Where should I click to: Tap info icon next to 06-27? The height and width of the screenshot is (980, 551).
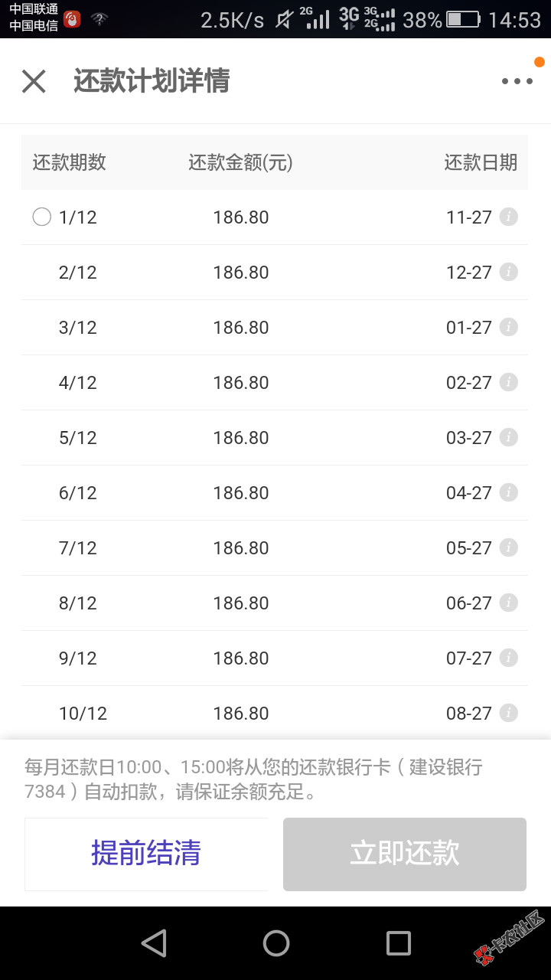(508, 603)
